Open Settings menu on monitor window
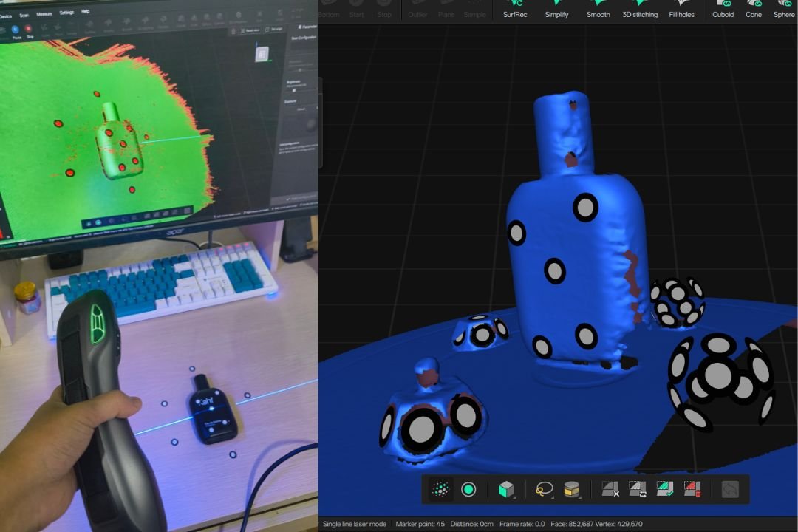 (66, 13)
